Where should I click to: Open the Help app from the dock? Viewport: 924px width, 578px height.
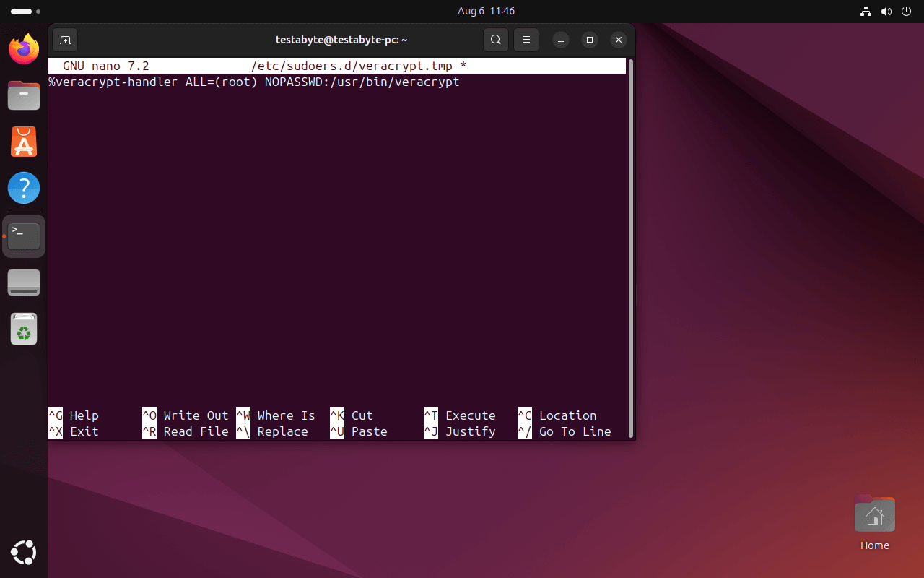(24, 188)
